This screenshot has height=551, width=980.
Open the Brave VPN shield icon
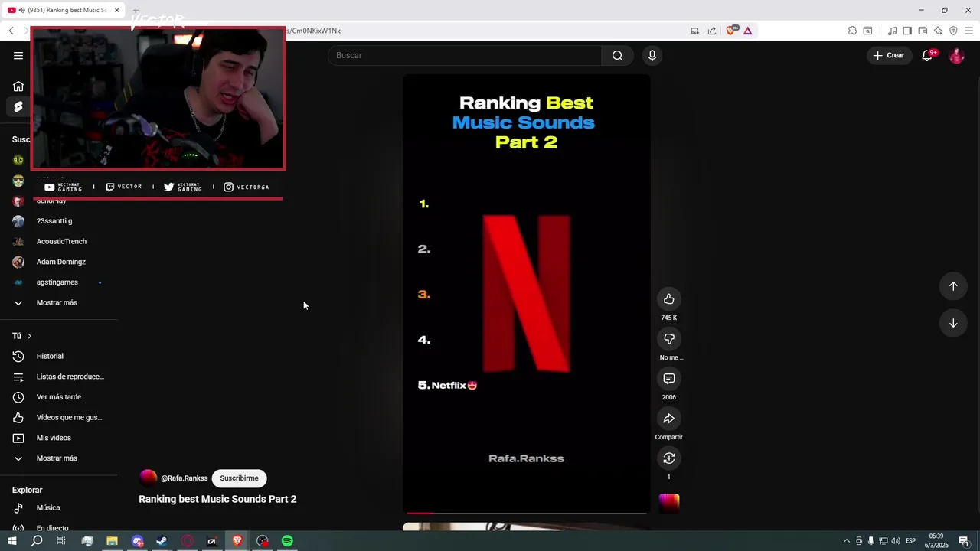click(953, 31)
